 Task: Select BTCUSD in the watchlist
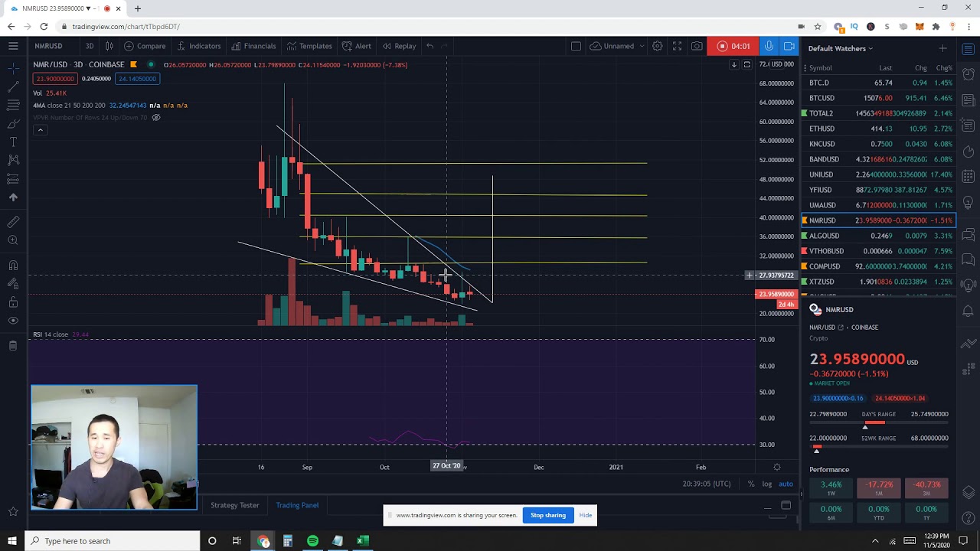tap(877, 98)
